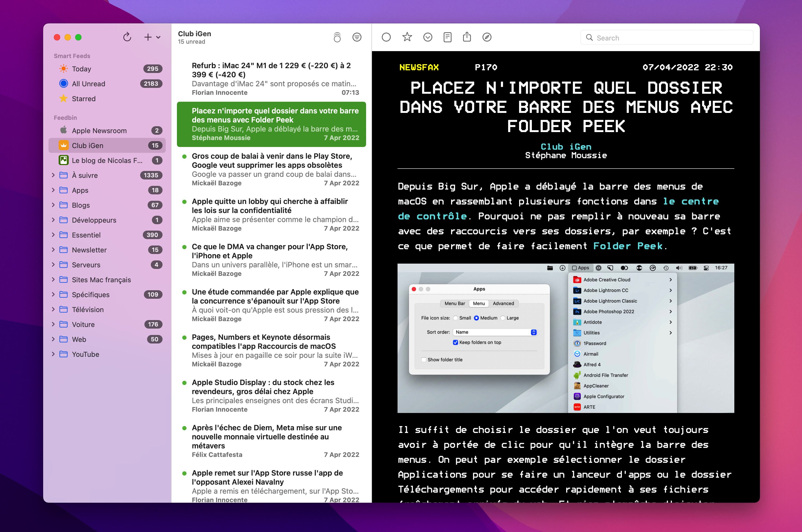The height and width of the screenshot is (532, 802).
Task: Expand the Essentiel folder
Action: (x=53, y=235)
